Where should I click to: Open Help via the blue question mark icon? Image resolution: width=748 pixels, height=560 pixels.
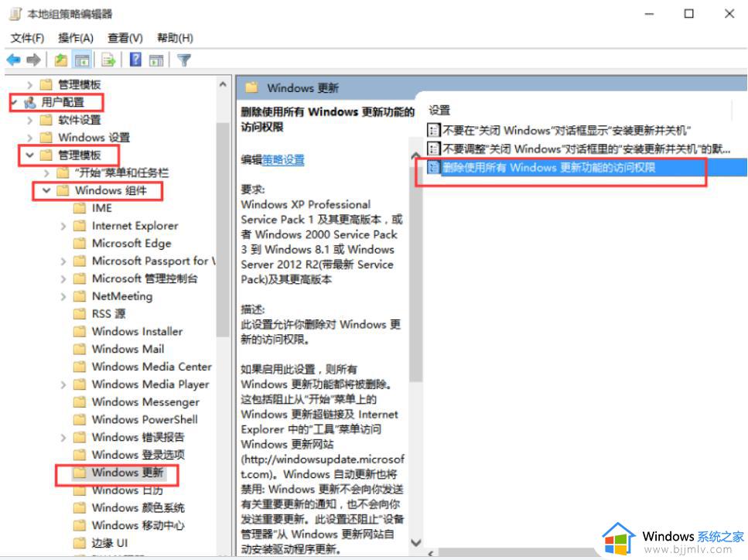(x=135, y=60)
